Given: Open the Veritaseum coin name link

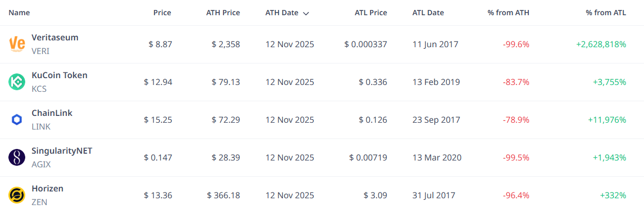Looking at the screenshot, I should point(55,38).
